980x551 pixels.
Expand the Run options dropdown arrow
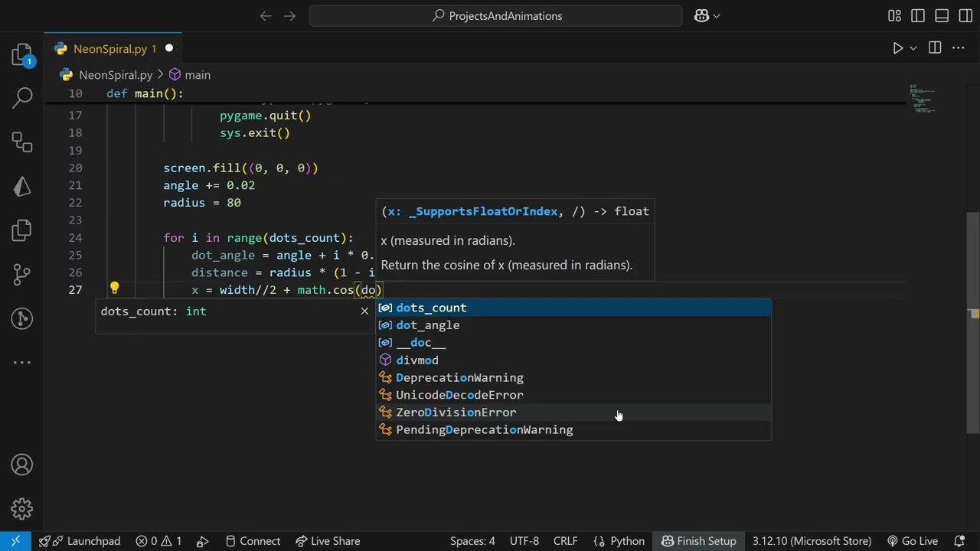coord(913,48)
